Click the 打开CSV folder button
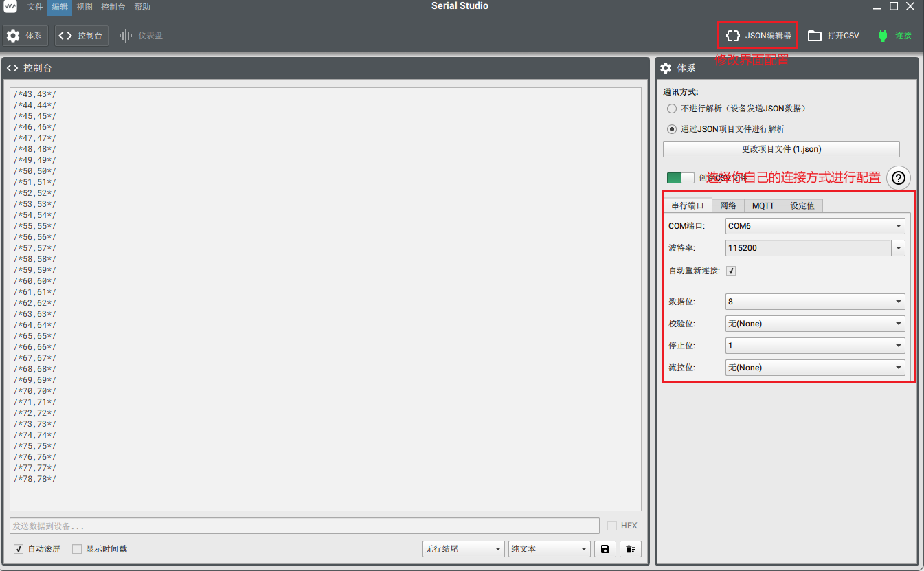 [x=833, y=36]
